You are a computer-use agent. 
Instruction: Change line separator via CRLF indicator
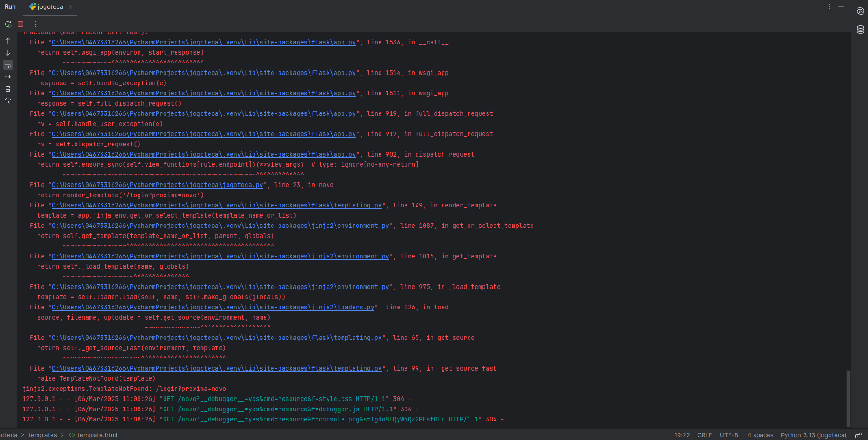pos(704,435)
